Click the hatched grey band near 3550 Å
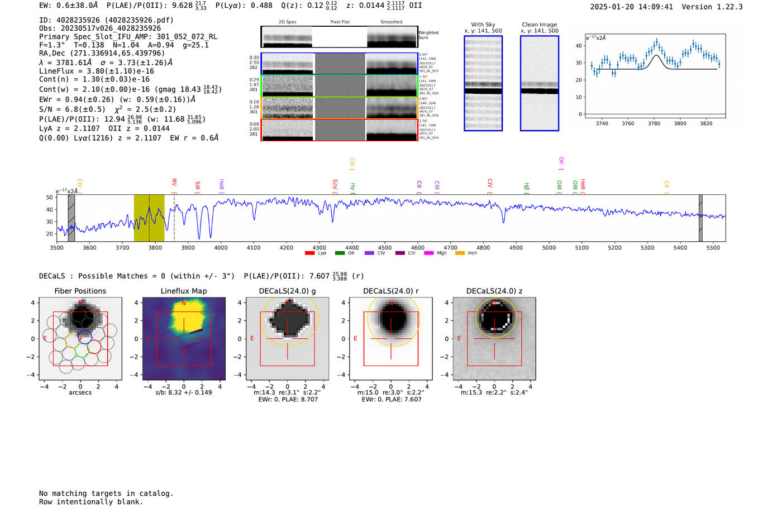Image resolution: width=782 pixels, height=532 pixels. (x=71, y=218)
